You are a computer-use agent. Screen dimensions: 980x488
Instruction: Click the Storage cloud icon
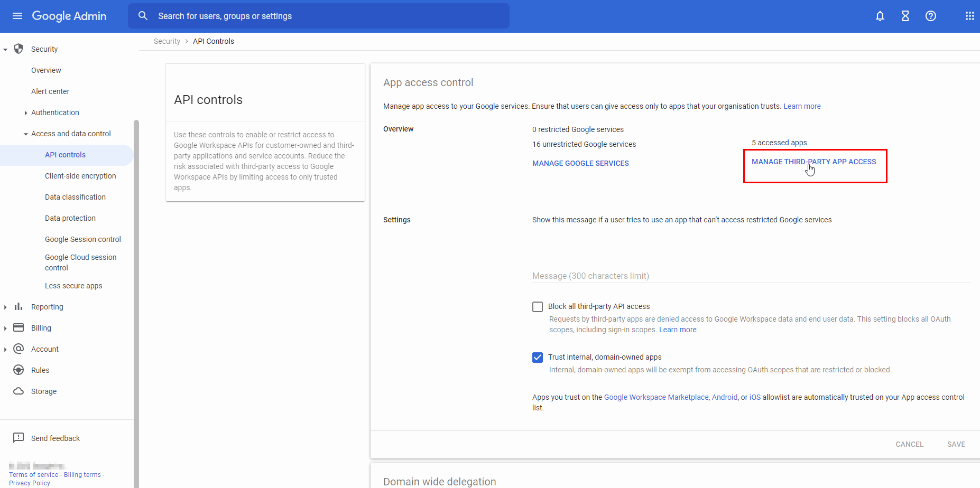click(19, 391)
